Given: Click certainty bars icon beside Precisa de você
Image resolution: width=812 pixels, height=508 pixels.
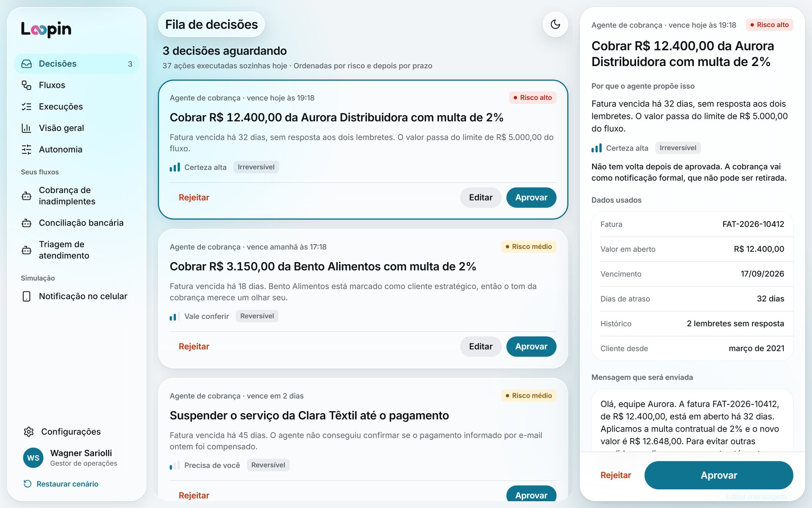Looking at the screenshot, I should pyautogui.click(x=175, y=465).
